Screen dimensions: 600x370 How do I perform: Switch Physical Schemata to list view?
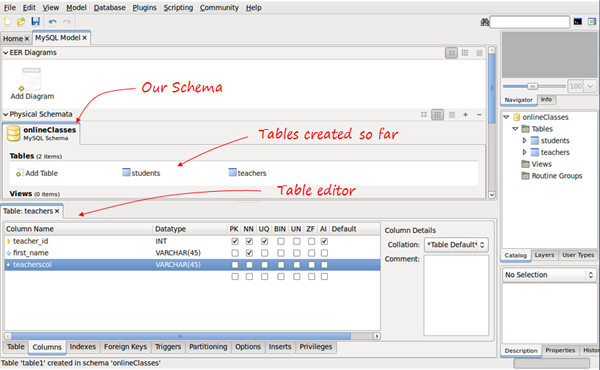coord(452,115)
